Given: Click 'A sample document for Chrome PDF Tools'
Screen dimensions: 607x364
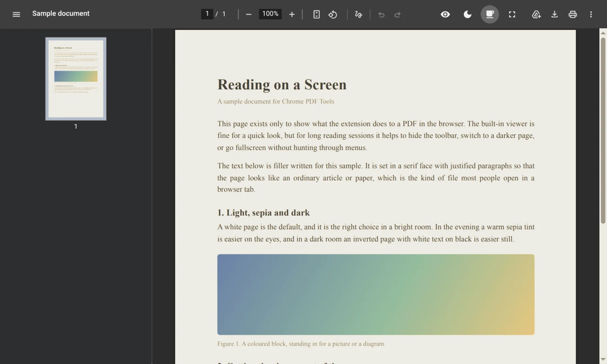Looking at the screenshot, I should [276, 101].
